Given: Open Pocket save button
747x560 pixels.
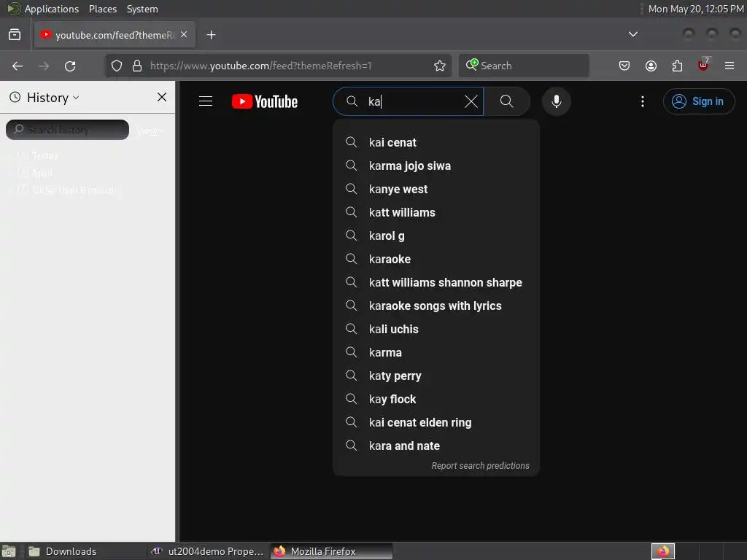Looking at the screenshot, I should pyautogui.click(x=624, y=66).
